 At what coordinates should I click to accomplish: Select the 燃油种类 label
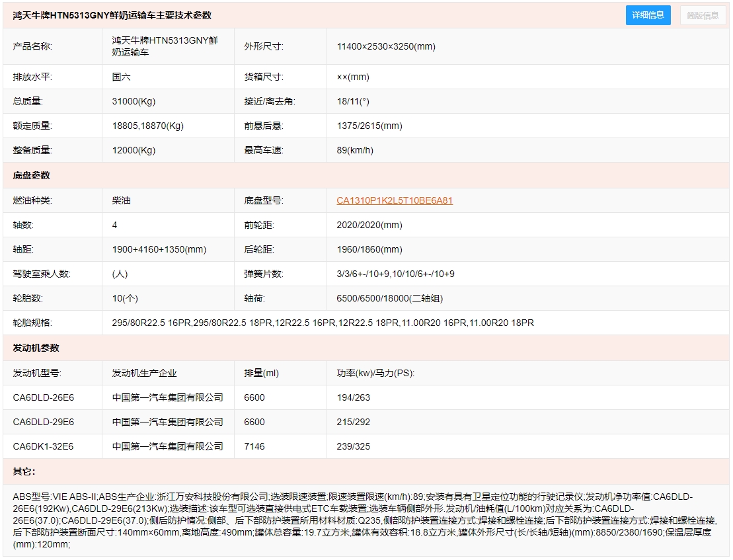[x=32, y=200]
